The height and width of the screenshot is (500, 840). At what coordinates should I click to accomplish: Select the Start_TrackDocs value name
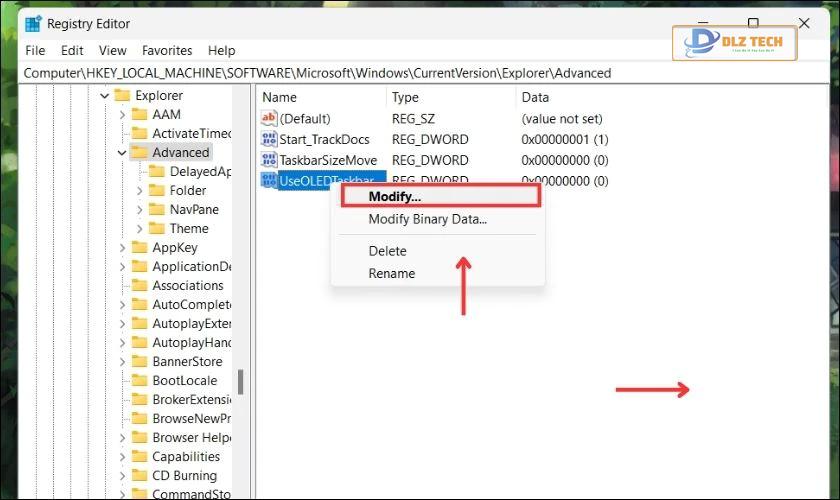click(324, 139)
